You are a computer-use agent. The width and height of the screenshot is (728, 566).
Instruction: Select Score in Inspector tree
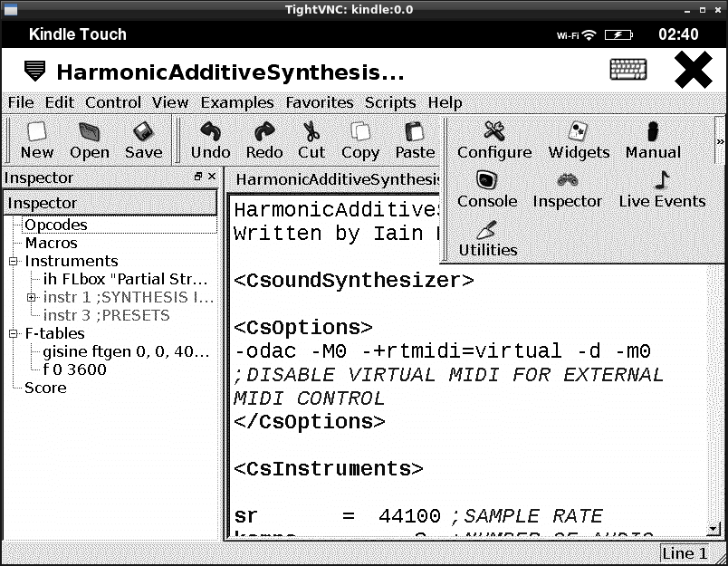(45, 388)
